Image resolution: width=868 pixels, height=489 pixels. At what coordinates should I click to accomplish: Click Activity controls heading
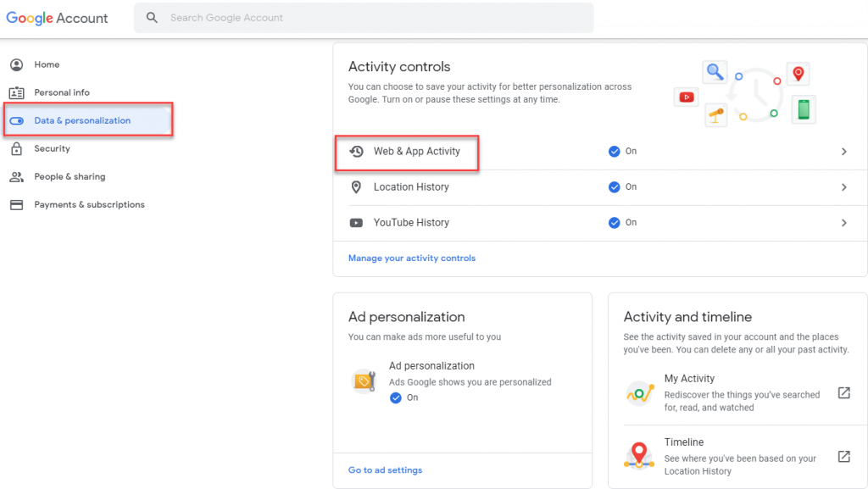(399, 67)
